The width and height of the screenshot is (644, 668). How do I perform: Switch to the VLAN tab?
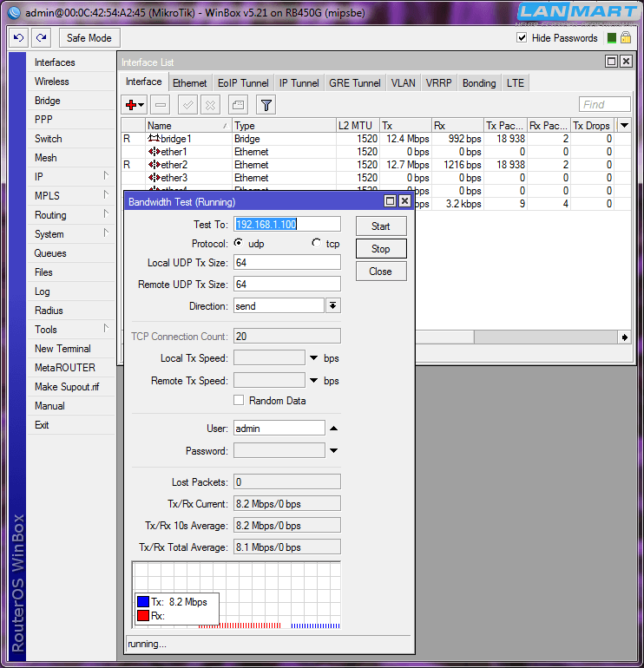(404, 82)
